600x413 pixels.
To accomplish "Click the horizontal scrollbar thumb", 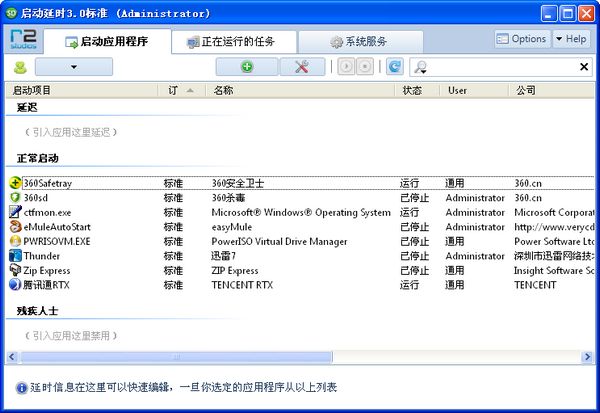I will coord(176,357).
